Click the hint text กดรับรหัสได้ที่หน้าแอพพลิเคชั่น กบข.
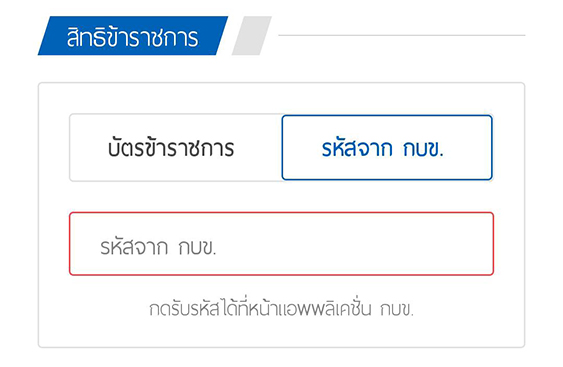 point(282,309)
